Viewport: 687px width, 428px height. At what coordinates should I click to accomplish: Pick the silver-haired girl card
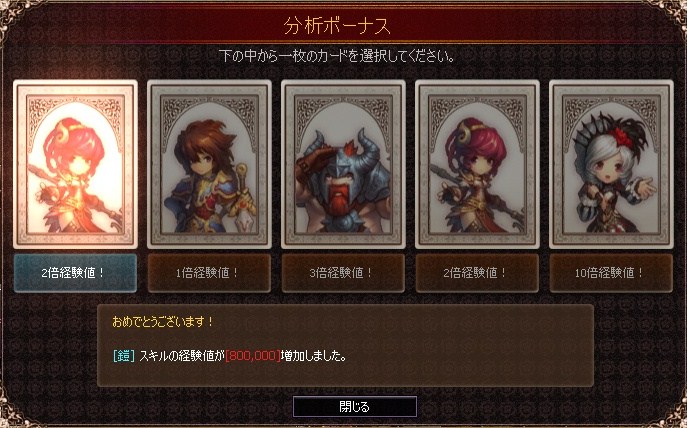click(x=611, y=164)
